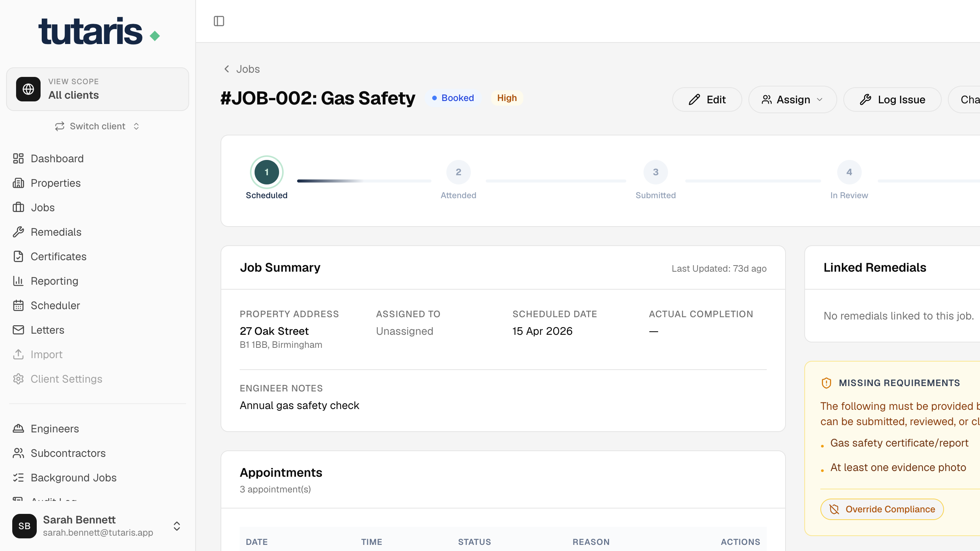Open the Assign dropdown arrow
The width and height of the screenshot is (980, 551).
820,99
